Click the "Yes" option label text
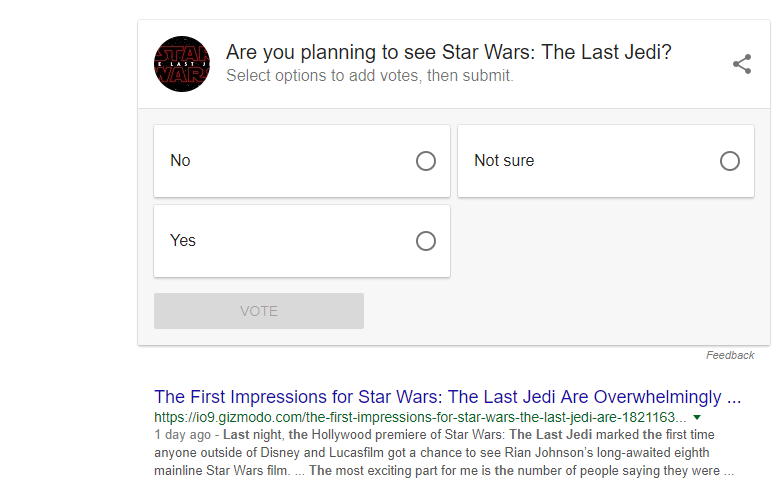 (x=183, y=241)
